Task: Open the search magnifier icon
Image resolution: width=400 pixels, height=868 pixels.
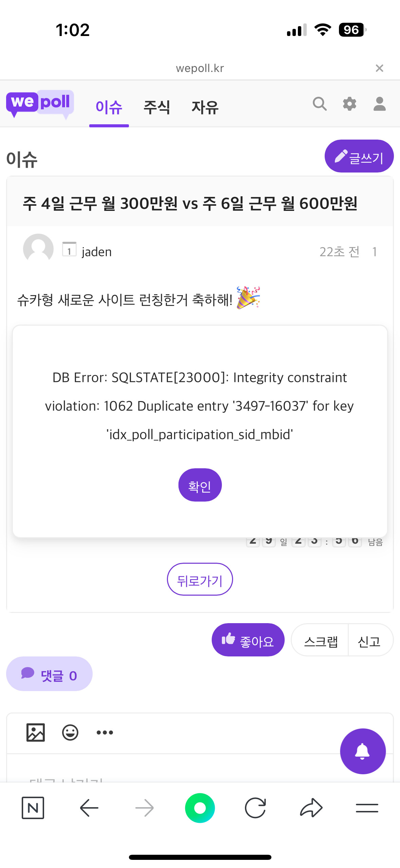Action: (x=320, y=104)
